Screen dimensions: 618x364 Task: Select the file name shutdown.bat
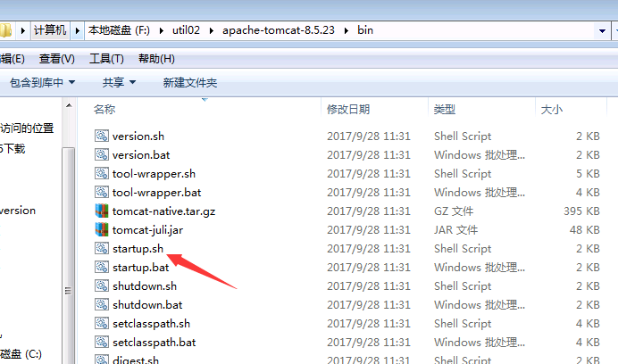tap(147, 304)
